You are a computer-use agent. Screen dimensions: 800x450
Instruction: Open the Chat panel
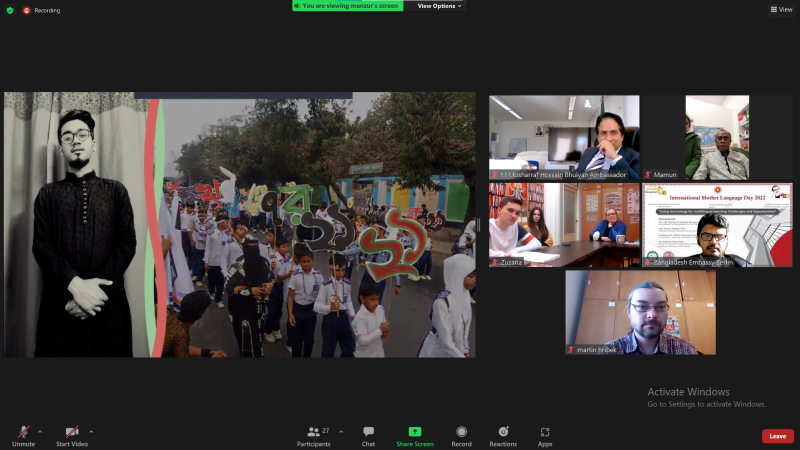pyautogui.click(x=368, y=434)
